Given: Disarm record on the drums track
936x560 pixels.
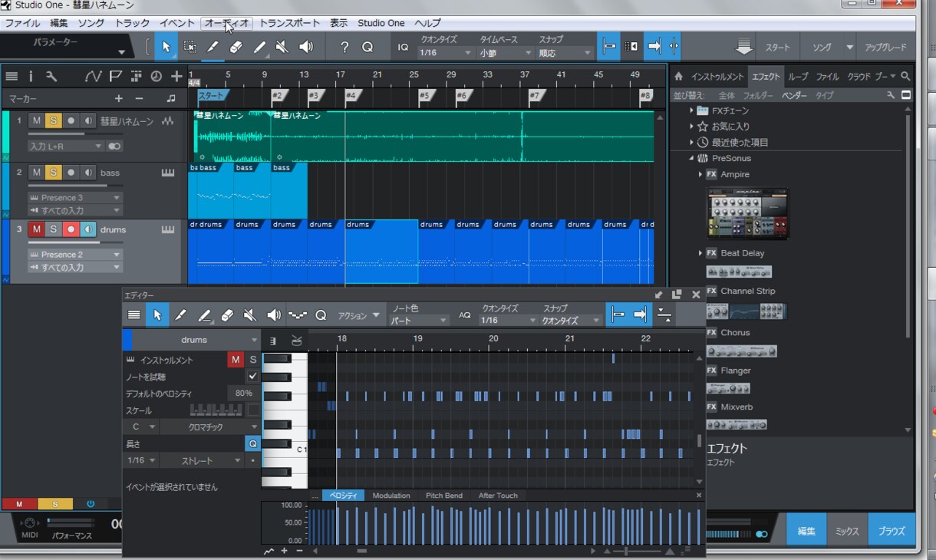Looking at the screenshot, I should point(71,229).
